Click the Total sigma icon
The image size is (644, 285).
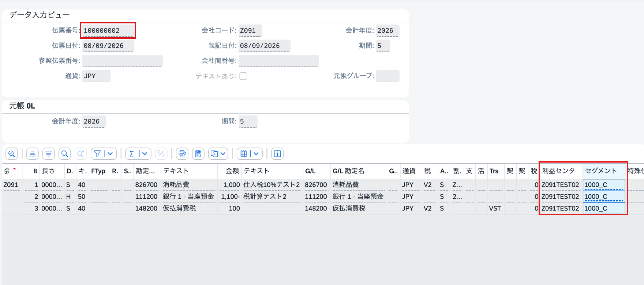132,154
